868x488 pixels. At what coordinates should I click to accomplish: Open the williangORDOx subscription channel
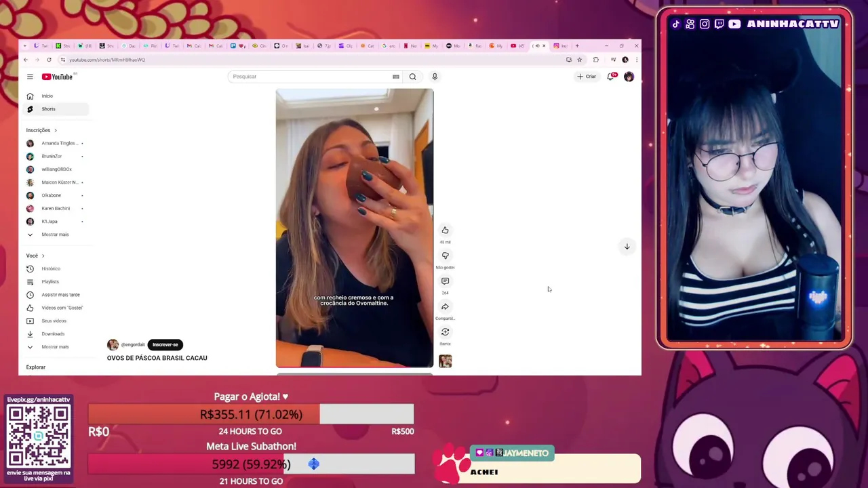click(x=56, y=169)
